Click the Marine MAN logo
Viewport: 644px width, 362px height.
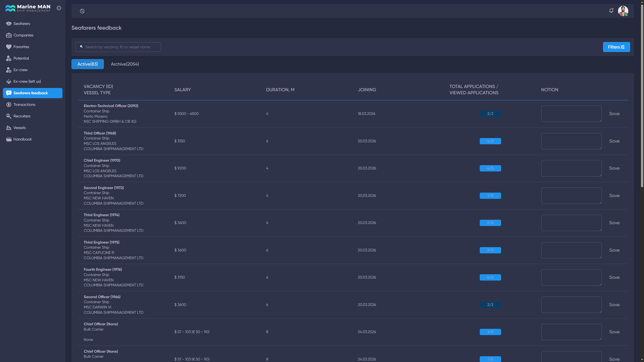coord(28,8)
